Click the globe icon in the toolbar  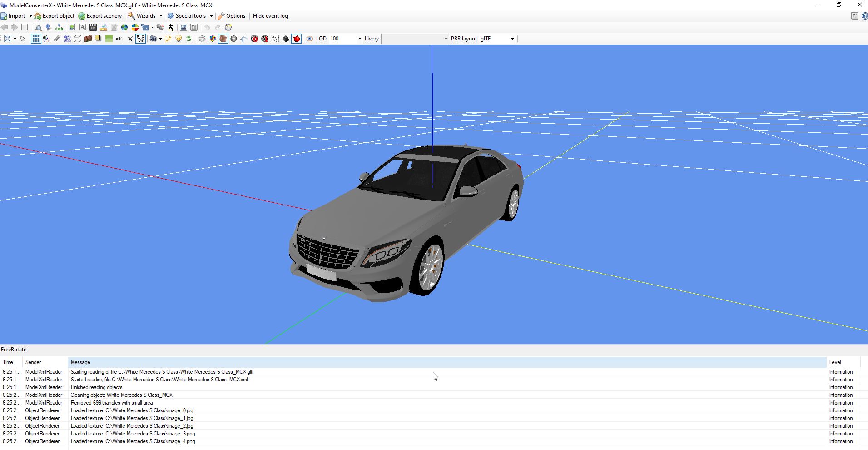pyautogui.click(x=124, y=27)
